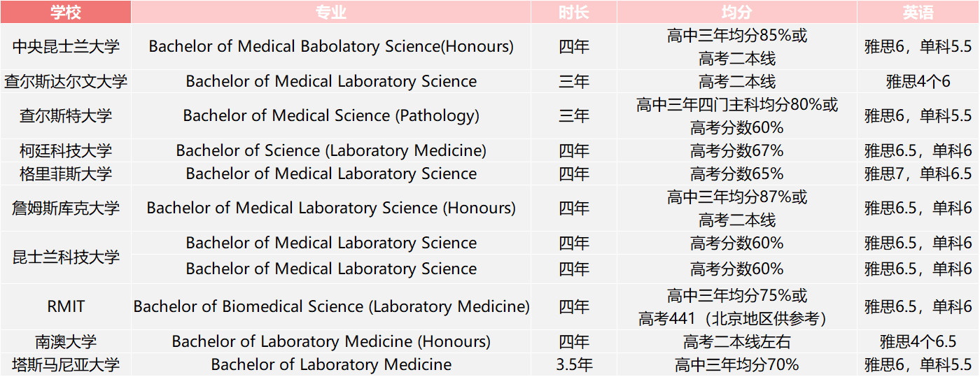Screen dimensions: 980x377
Task: Click the 雅思4个6.5 English requirement
Action: tap(918, 341)
